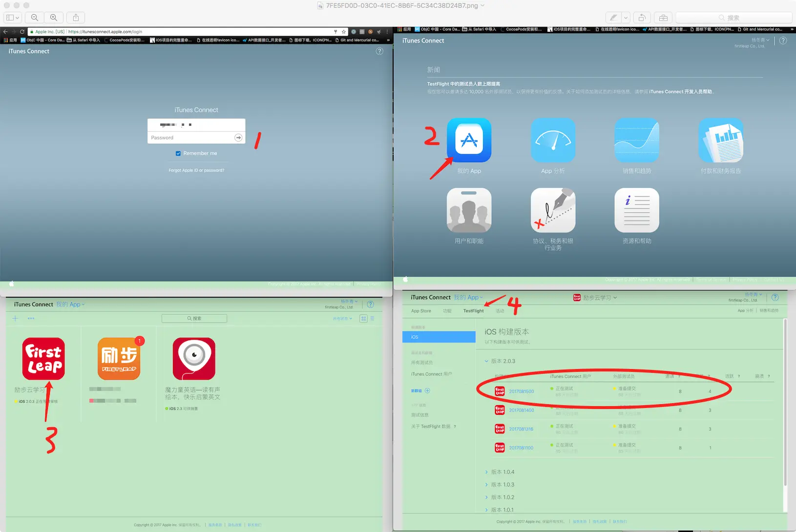Open the file name title dropdown

[482, 5]
